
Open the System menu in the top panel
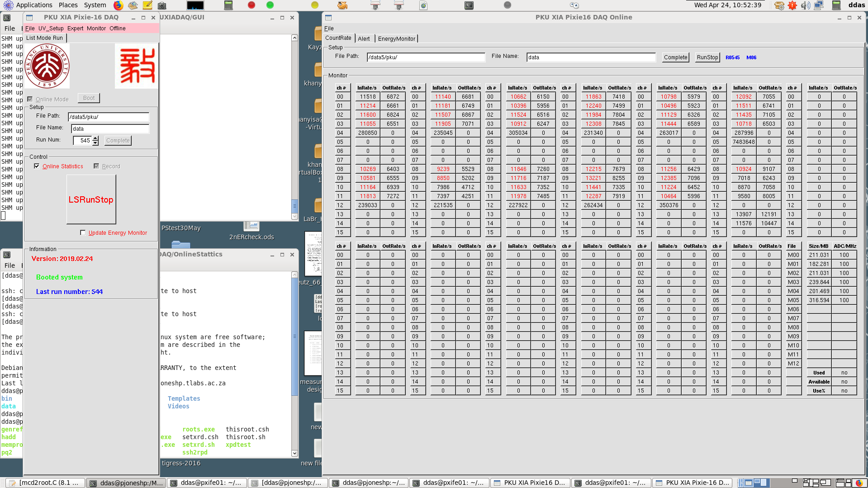pyautogui.click(x=95, y=5)
